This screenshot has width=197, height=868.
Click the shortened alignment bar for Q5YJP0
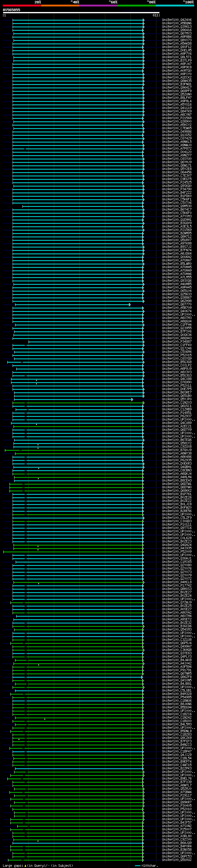pos(74,400)
